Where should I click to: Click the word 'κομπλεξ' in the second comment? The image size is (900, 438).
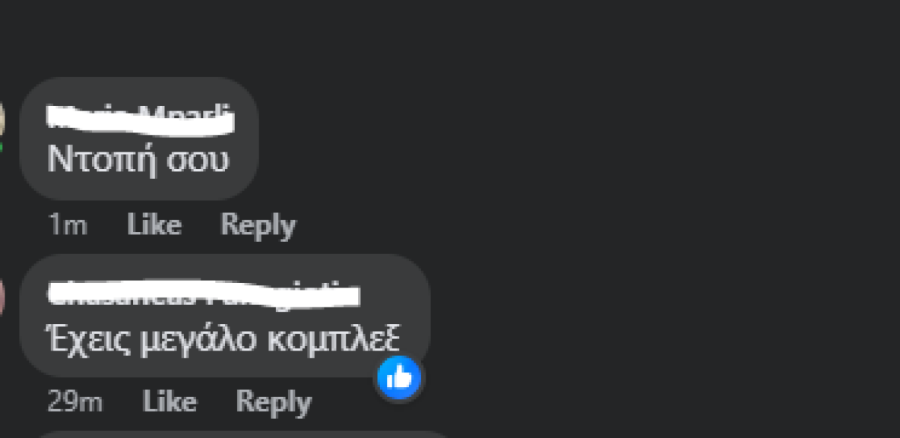[333, 340]
